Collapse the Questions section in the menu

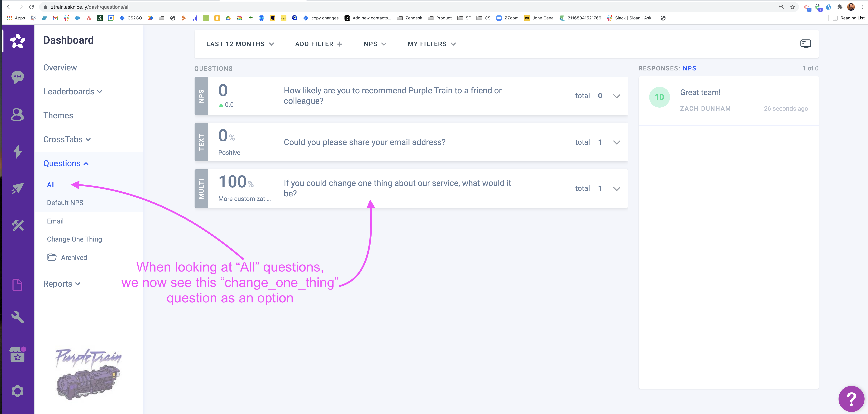(x=66, y=163)
